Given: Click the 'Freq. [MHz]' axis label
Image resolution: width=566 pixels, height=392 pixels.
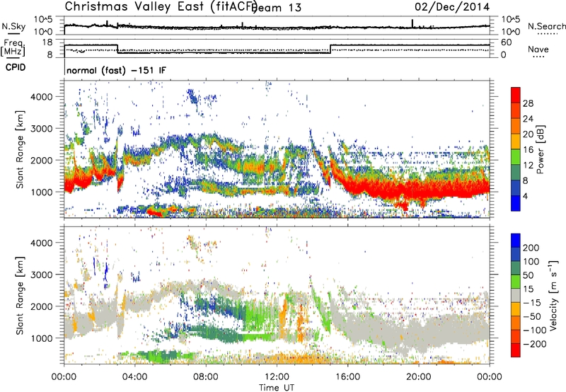Looking at the screenshot, I should point(13,47).
